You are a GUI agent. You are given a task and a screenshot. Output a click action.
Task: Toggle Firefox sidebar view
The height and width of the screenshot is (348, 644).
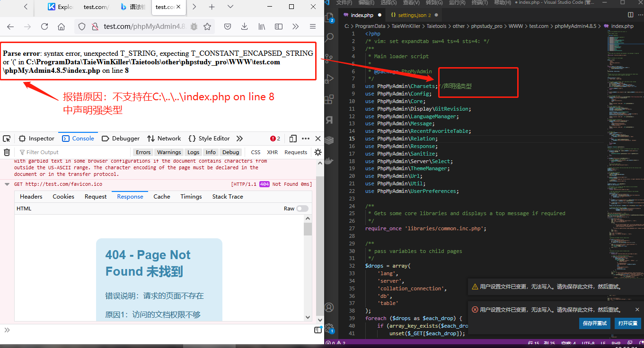pyautogui.click(x=279, y=26)
